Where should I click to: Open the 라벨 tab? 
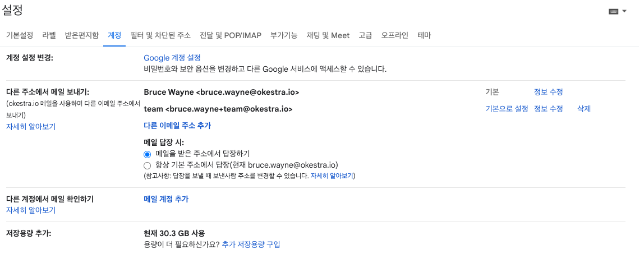coord(49,35)
